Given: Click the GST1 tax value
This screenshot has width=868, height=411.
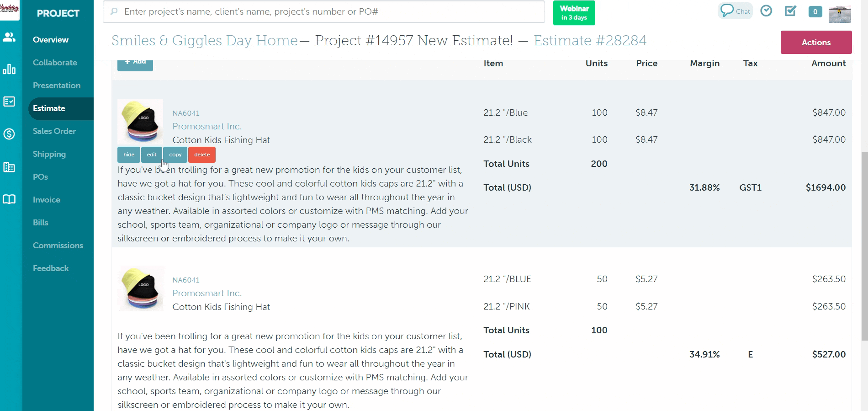Looking at the screenshot, I should click(x=751, y=187).
